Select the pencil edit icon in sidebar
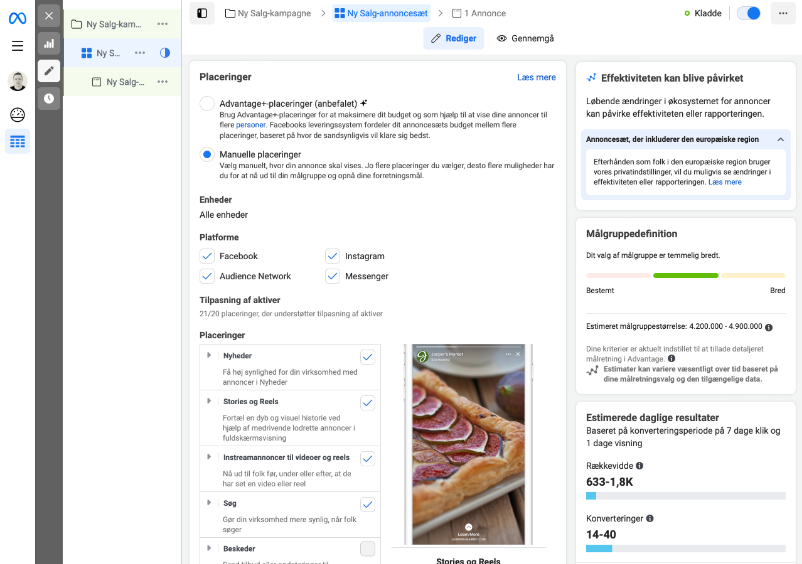 (x=49, y=71)
